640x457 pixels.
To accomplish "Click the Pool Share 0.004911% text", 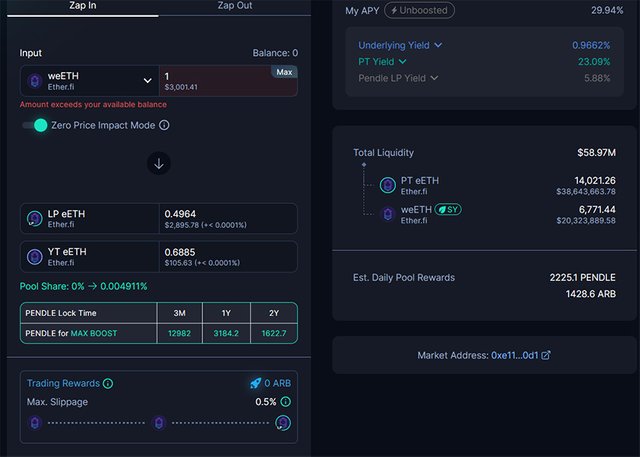I will pyautogui.click(x=83, y=286).
